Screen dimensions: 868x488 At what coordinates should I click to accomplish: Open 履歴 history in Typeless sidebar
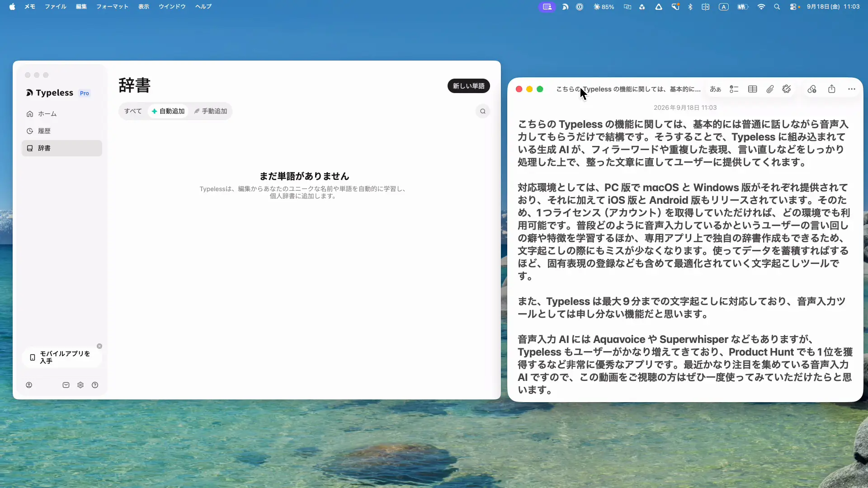pos(61,131)
